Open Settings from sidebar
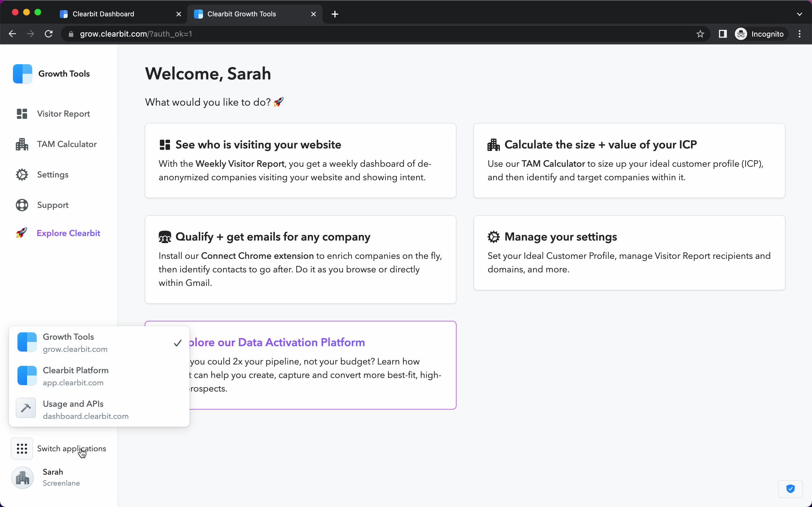 click(53, 174)
